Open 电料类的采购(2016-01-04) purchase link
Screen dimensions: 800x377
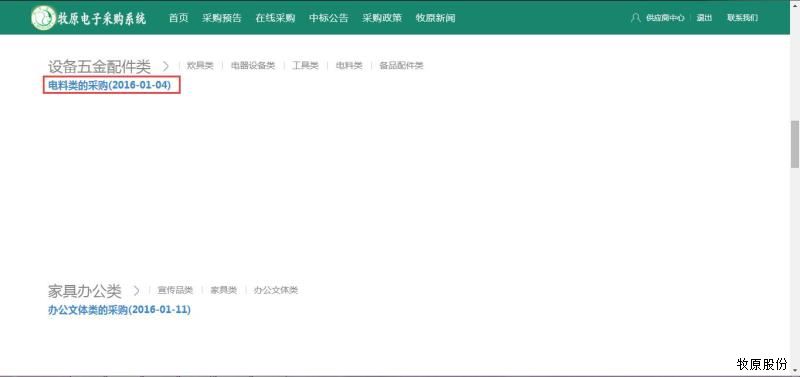click(110, 86)
